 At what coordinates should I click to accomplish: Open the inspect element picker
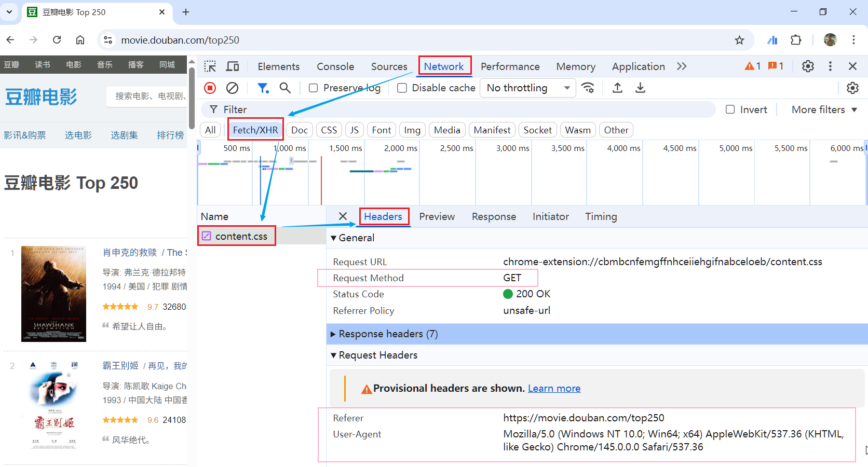pos(210,66)
